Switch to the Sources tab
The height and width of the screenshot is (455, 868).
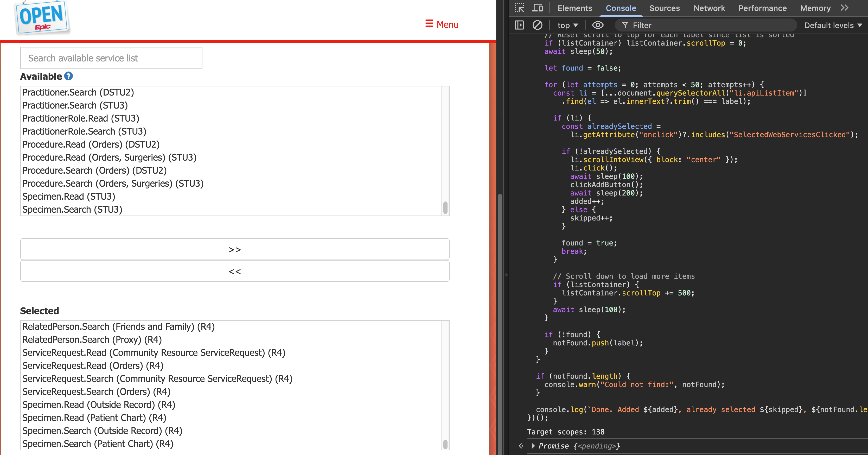665,8
